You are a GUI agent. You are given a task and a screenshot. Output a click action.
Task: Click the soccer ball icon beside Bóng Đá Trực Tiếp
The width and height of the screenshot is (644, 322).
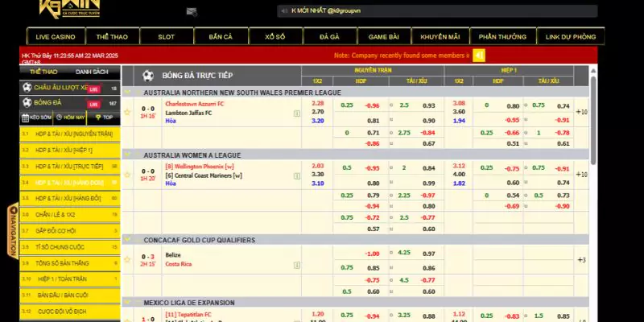click(147, 75)
